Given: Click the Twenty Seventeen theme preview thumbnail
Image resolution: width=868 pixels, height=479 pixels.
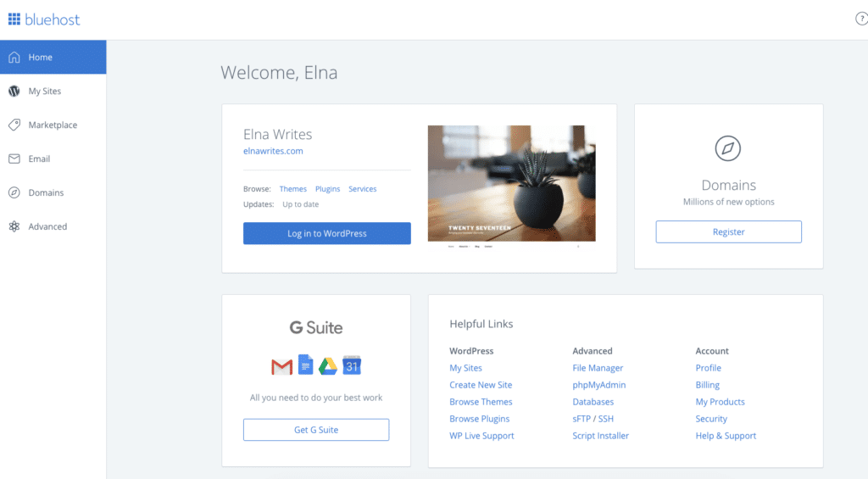Looking at the screenshot, I should pos(511,187).
